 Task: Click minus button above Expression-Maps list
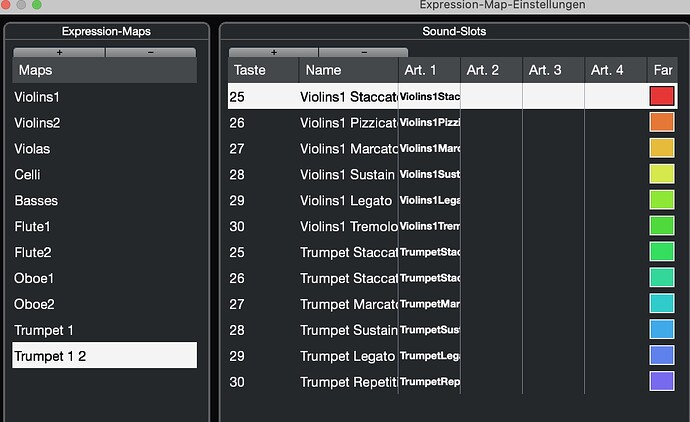(x=150, y=52)
